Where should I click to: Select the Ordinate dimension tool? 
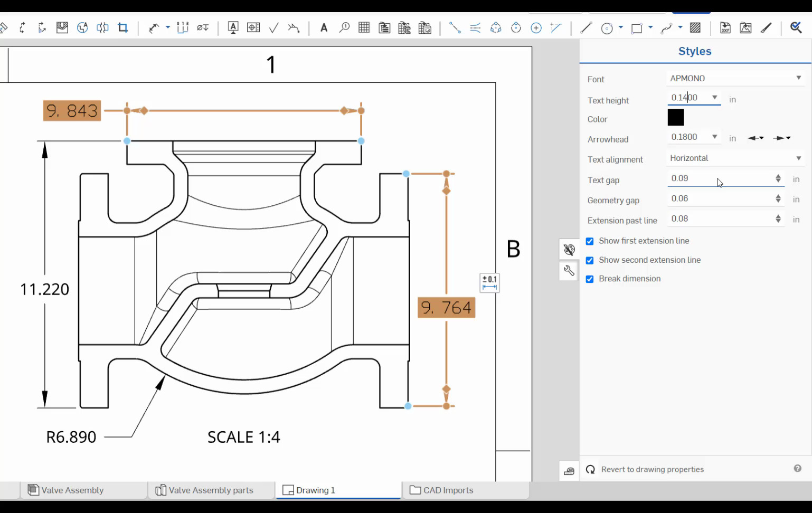[x=183, y=28]
